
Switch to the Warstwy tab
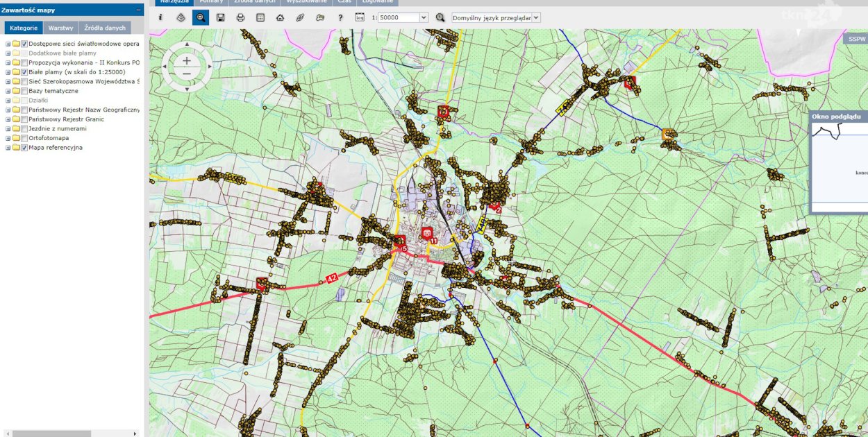[60, 28]
